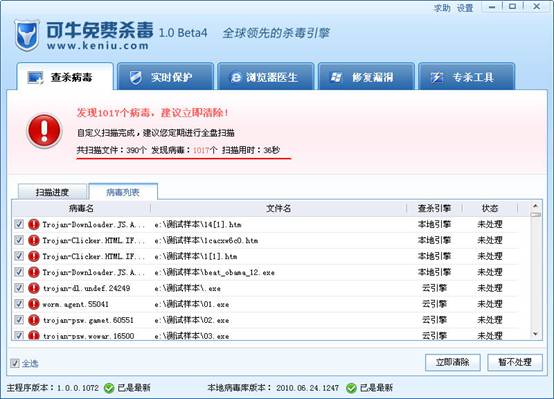Click 云引擎 engine cell in 02.exe row
The height and width of the screenshot is (399, 554).
[434, 320]
